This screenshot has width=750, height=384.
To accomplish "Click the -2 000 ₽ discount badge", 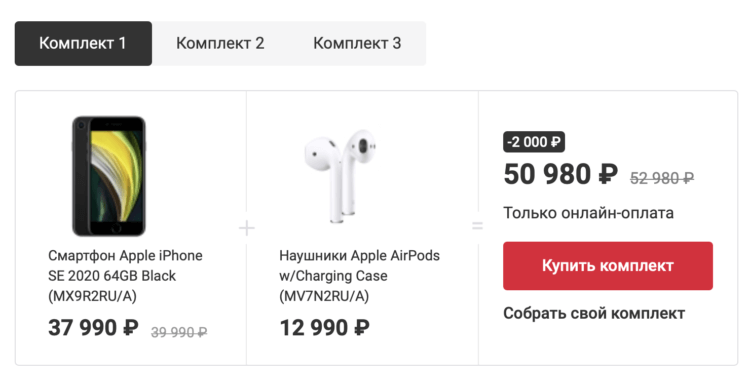I will tap(534, 142).
